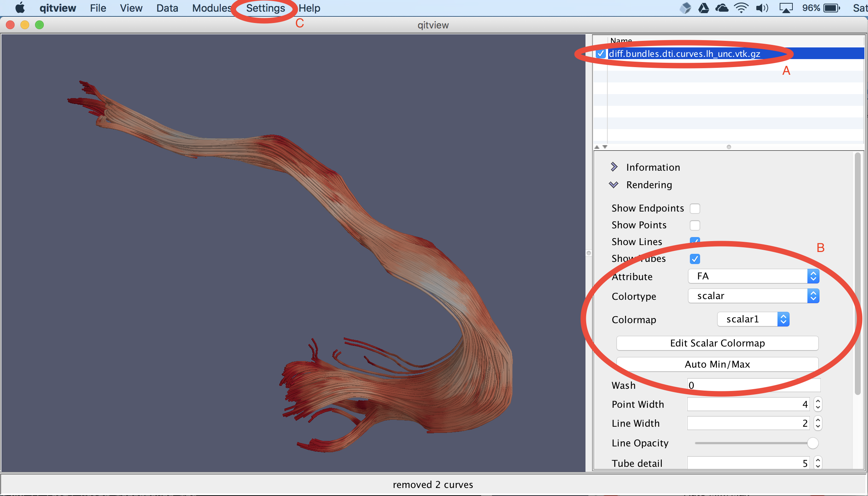
Task: Open the AirPlay display icon
Action: (x=786, y=8)
